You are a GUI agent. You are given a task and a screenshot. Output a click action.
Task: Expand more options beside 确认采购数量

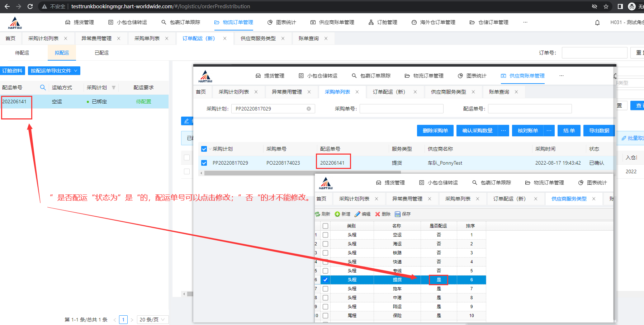[503, 131]
